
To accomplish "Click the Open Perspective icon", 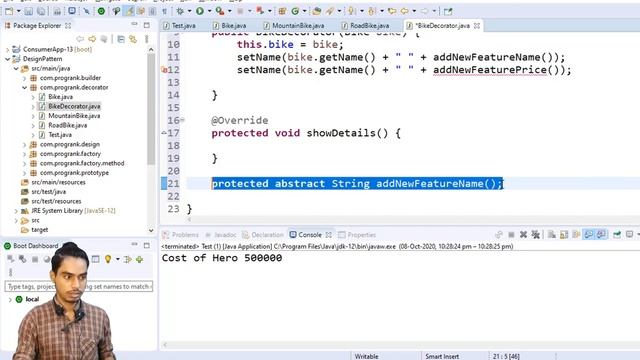I will click(448, 11).
